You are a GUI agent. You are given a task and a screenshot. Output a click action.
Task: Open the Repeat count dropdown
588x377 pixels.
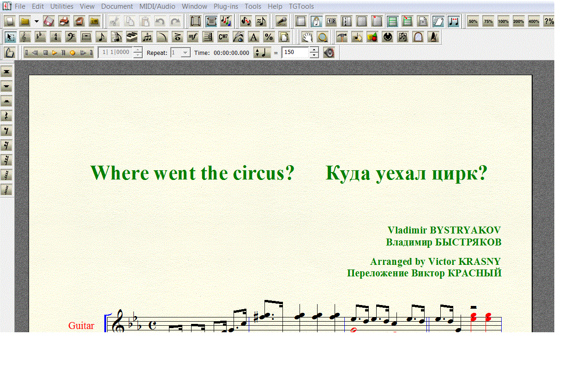186,53
